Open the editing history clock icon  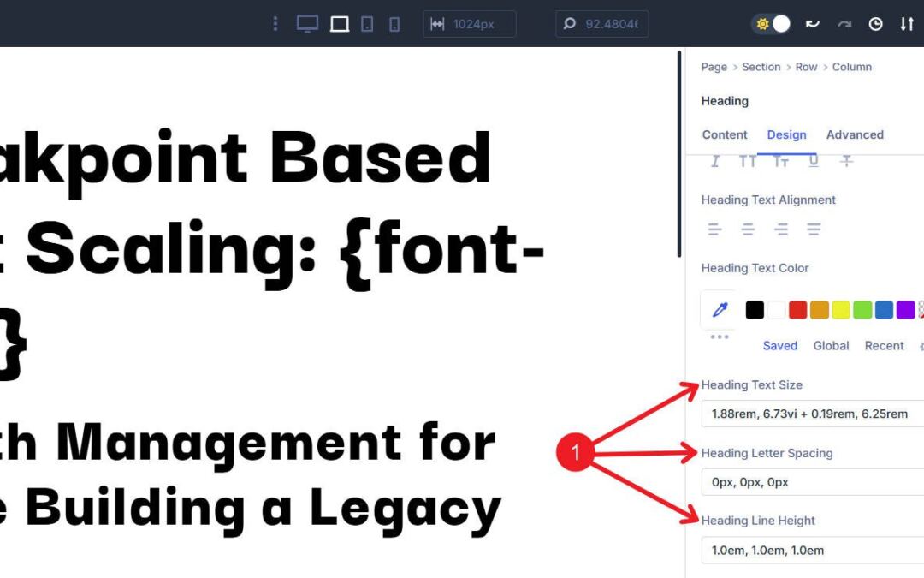pyautogui.click(x=874, y=23)
